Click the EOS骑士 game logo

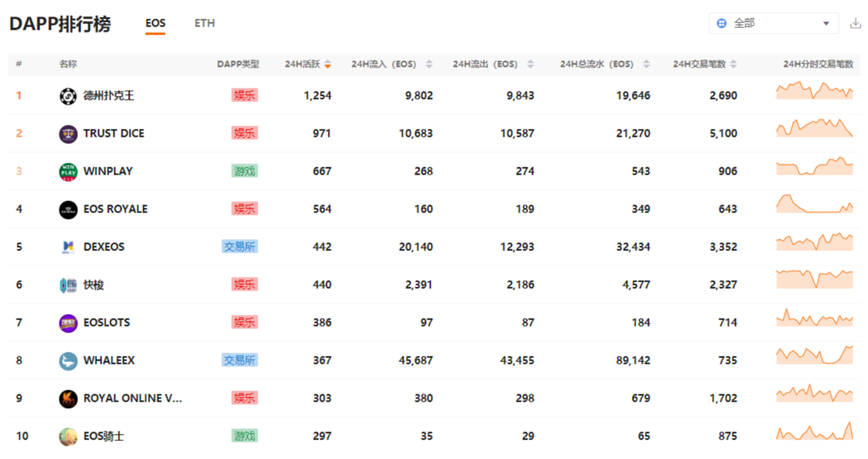tap(68, 437)
